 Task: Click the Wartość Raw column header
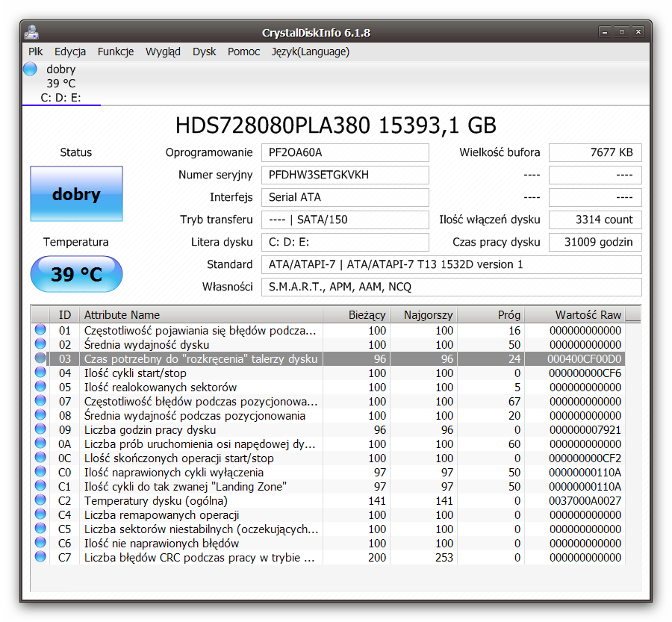click(x=575, y=315)
